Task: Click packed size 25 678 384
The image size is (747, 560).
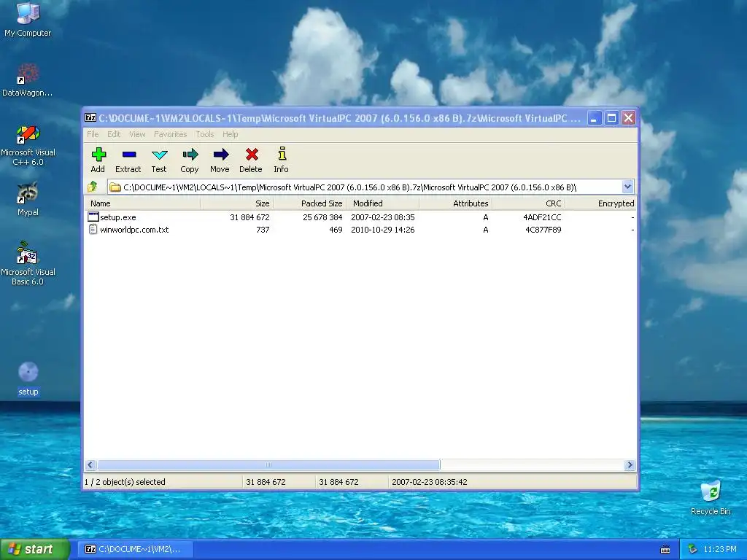Action: [322, 217]
